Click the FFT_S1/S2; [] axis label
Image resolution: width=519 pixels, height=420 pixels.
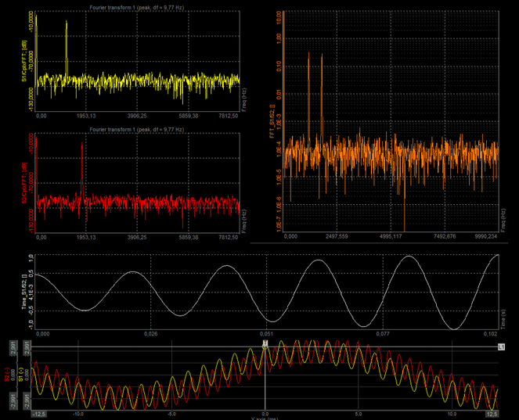(272, 121)
